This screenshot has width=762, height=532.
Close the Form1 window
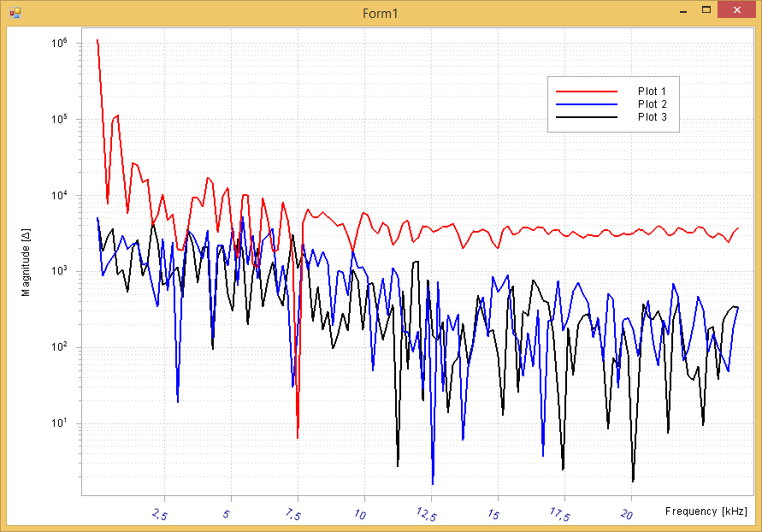pyautogui.click(x=736, y=11)
